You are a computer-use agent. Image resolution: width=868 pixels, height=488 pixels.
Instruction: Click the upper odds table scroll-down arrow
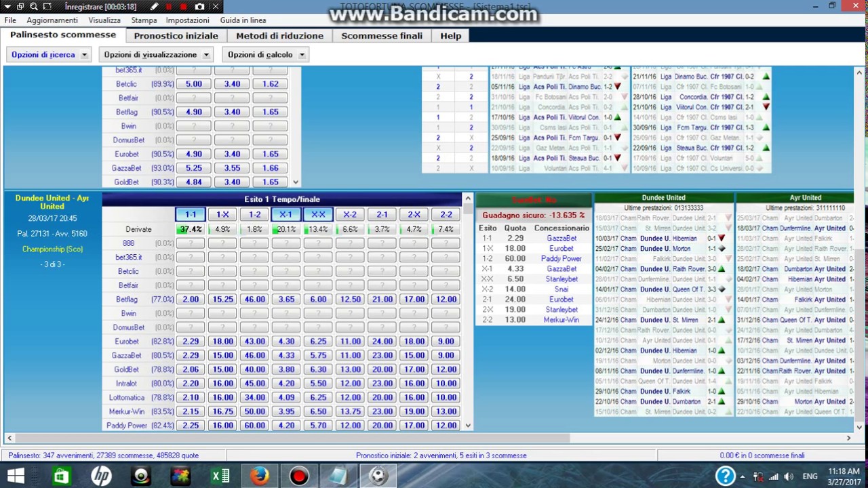point(295,182)
